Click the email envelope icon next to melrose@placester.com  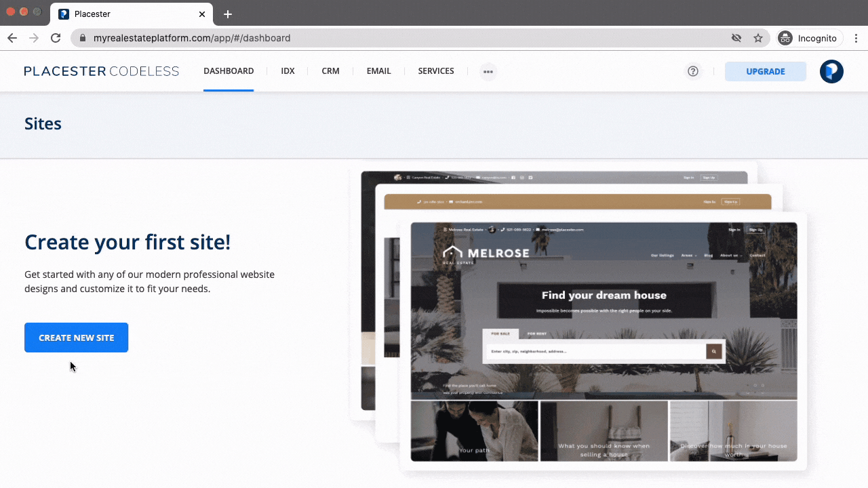[538, 229]
